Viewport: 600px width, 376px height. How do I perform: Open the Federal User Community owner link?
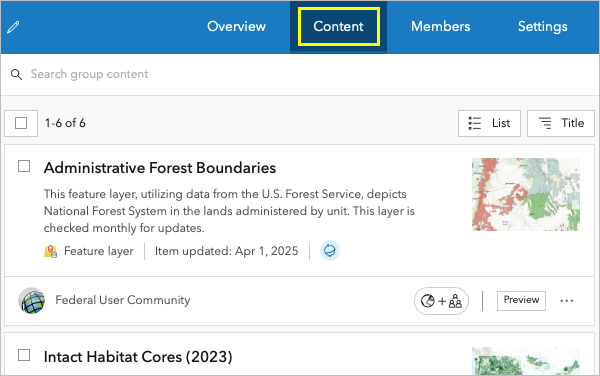(x=122, y=300)
